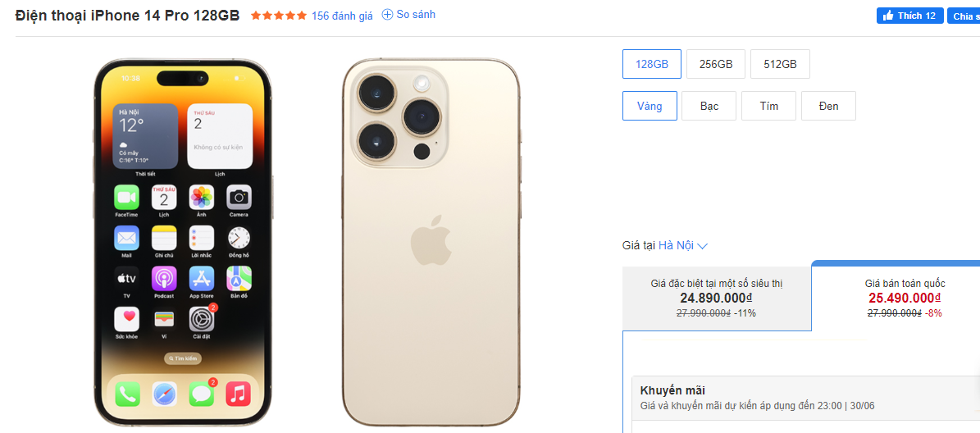This screenshot has height=433, width=980.
Task: Click the Facebook Thích thumbs-up button
Action: pyautogui.click(x=909, y=16)
